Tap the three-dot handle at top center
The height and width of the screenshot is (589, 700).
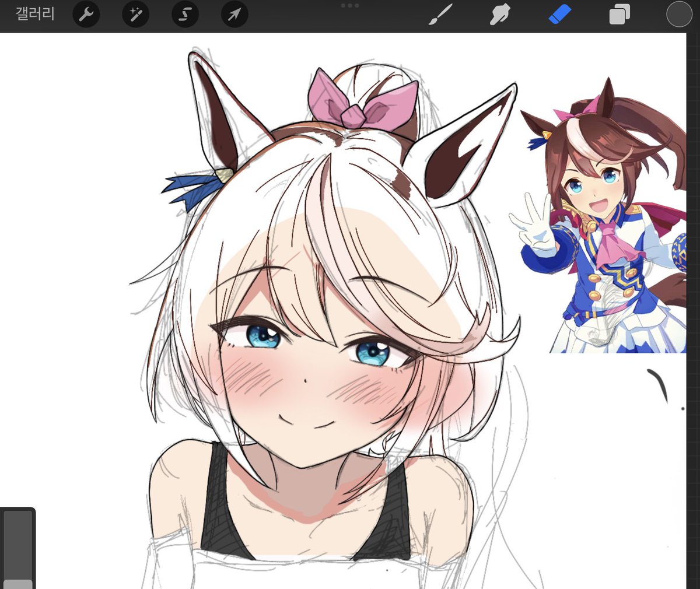[x=350, y=5]
